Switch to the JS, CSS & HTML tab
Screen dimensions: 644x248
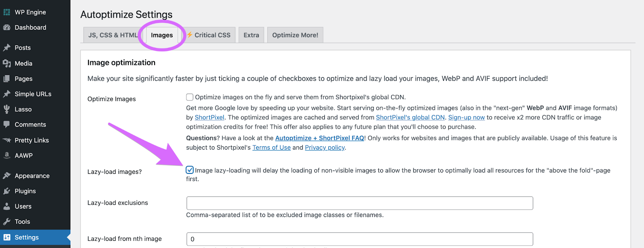[x=113, y=35]
